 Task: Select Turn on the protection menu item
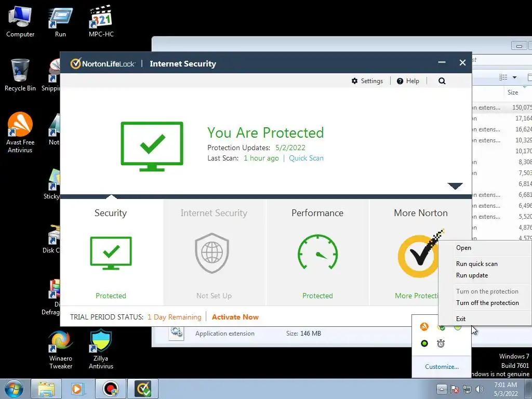click(x=485, y=291)
